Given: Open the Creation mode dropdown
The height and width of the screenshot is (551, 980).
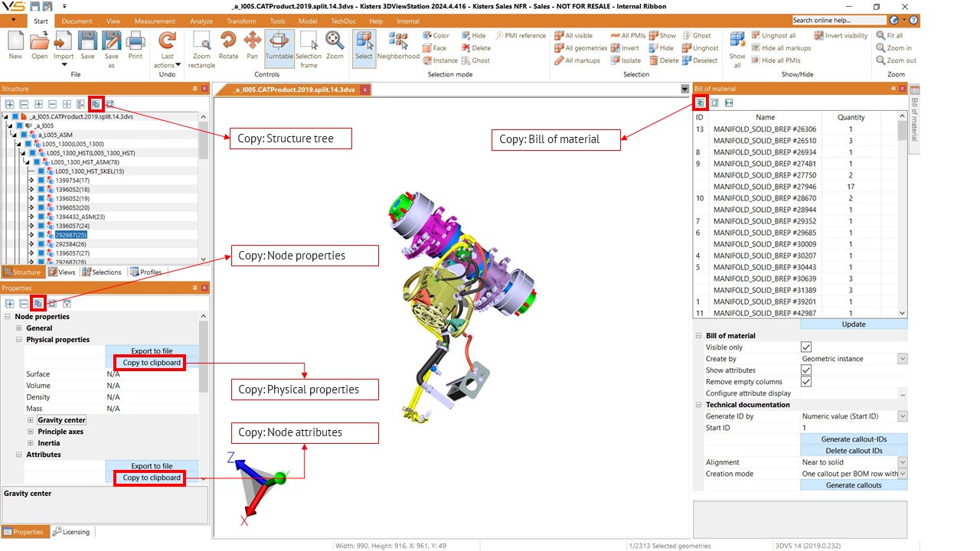Looking at the screenshot, I should [903, 474].
